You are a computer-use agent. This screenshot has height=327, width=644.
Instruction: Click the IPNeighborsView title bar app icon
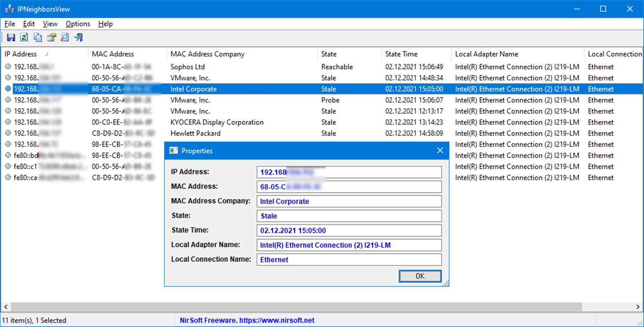point(9,9)
